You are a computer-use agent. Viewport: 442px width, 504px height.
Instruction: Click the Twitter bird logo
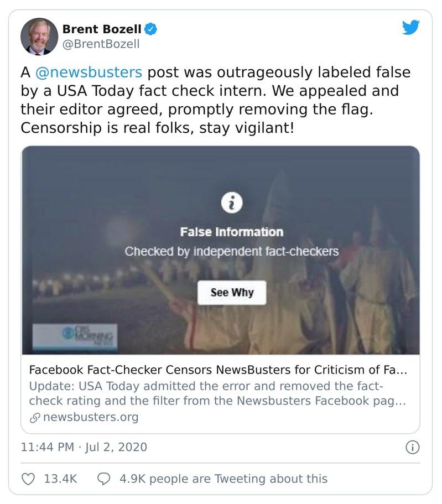[x=410, y=28]
